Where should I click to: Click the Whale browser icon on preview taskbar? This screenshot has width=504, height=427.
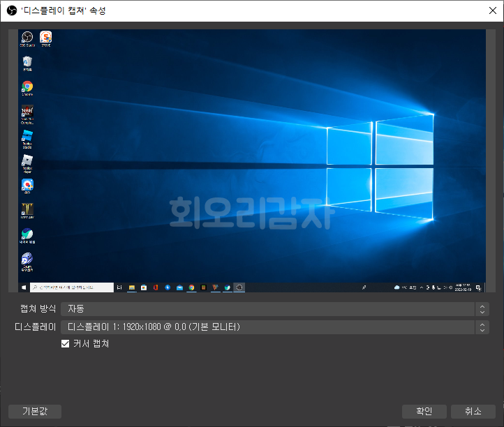[x=228, y=287]
